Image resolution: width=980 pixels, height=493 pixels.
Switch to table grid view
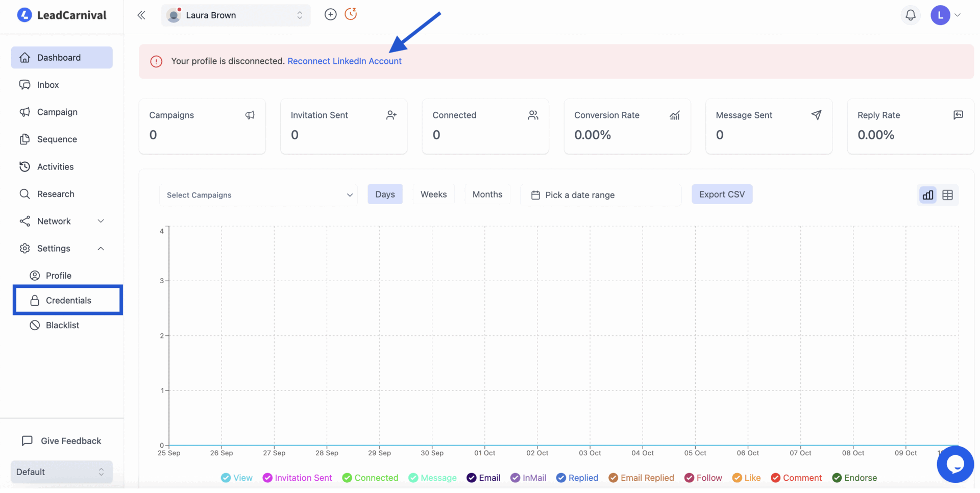947,195
